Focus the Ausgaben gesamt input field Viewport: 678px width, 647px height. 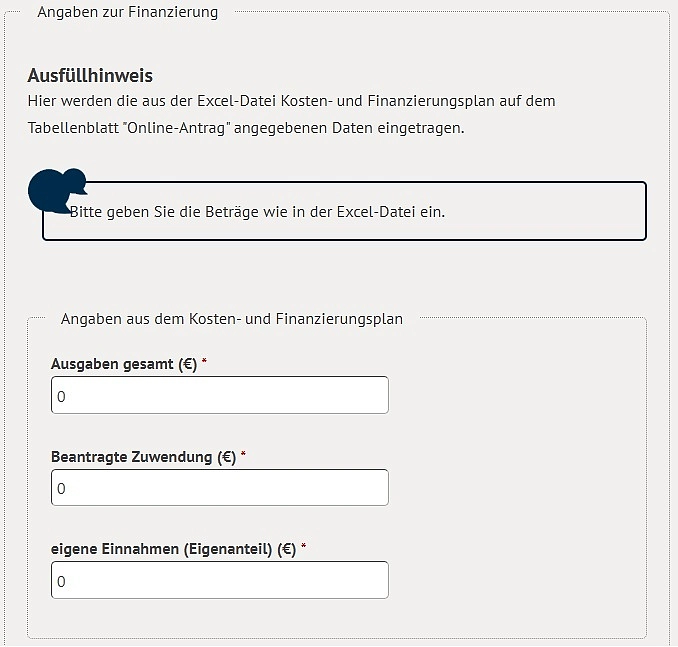(x=219, y=395)
